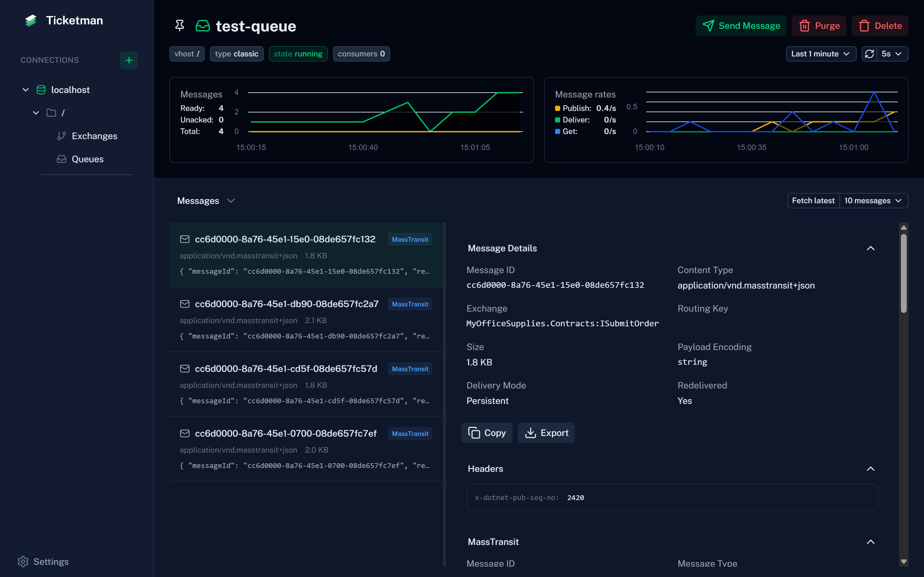Click the Ticketman logo icon

click(31, 21)
